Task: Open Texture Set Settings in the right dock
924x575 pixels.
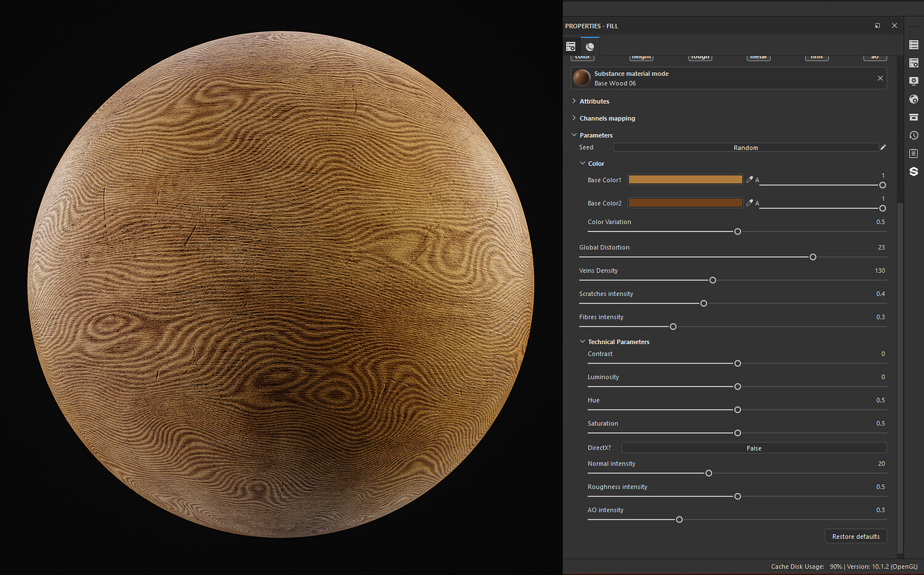Action: [914, 63]
